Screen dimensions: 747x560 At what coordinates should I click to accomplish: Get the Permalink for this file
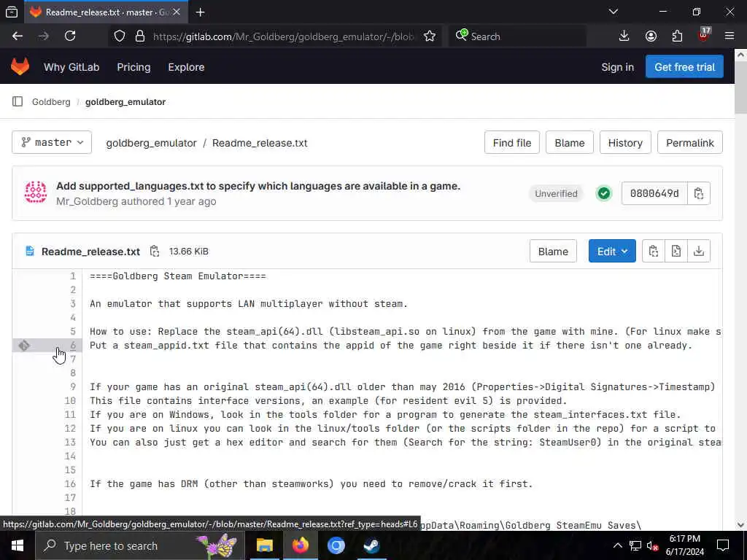690,142
